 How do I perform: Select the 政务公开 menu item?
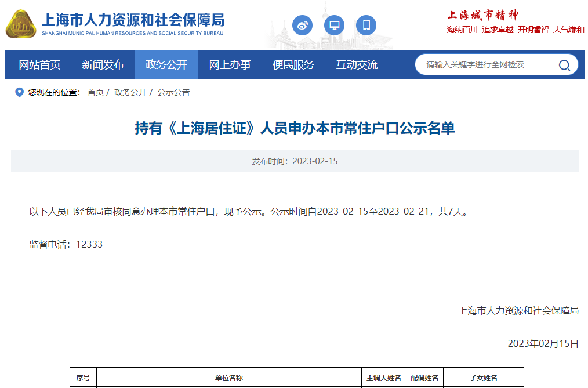[166, 64]
